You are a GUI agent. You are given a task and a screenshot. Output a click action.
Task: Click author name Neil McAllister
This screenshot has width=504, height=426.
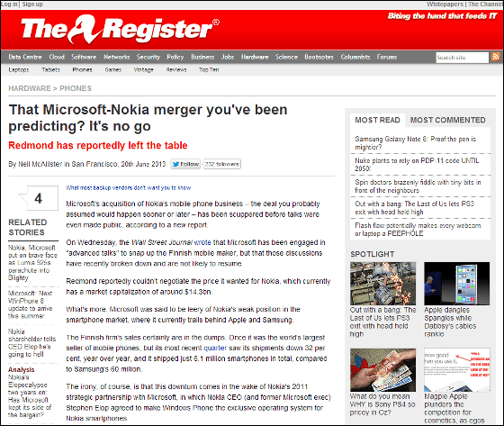tap(40, 164)
